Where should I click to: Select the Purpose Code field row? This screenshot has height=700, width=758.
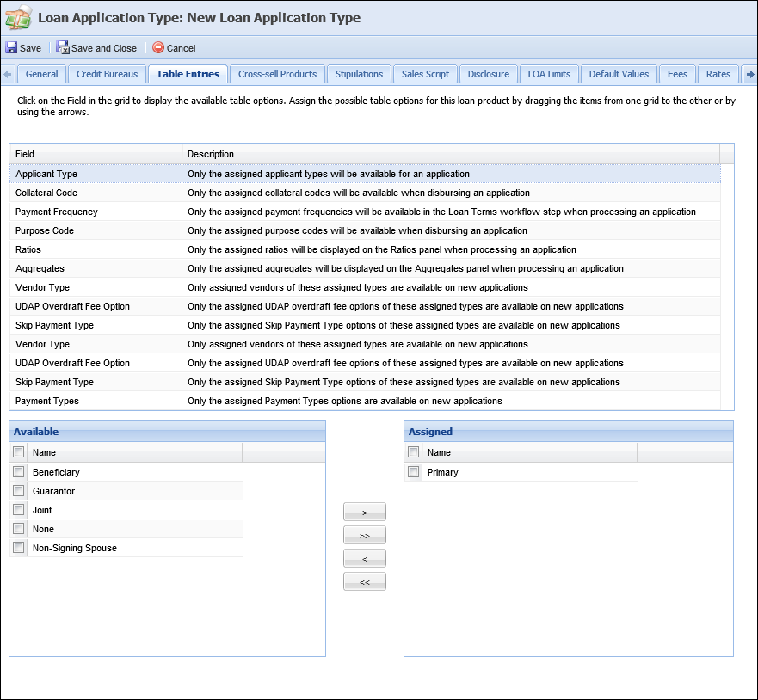point(365,230)
